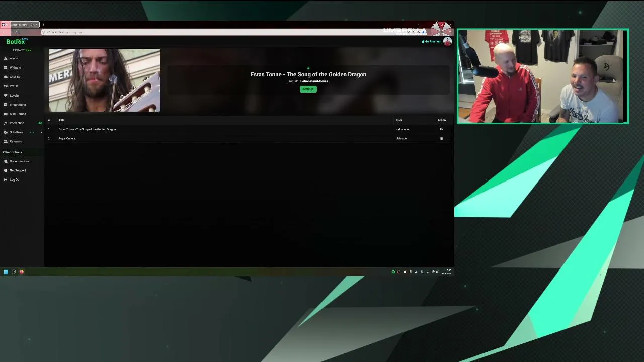This screenshot has height=362, width=644.
Task: Open the Windows Start menu
Action: point(6,272)
